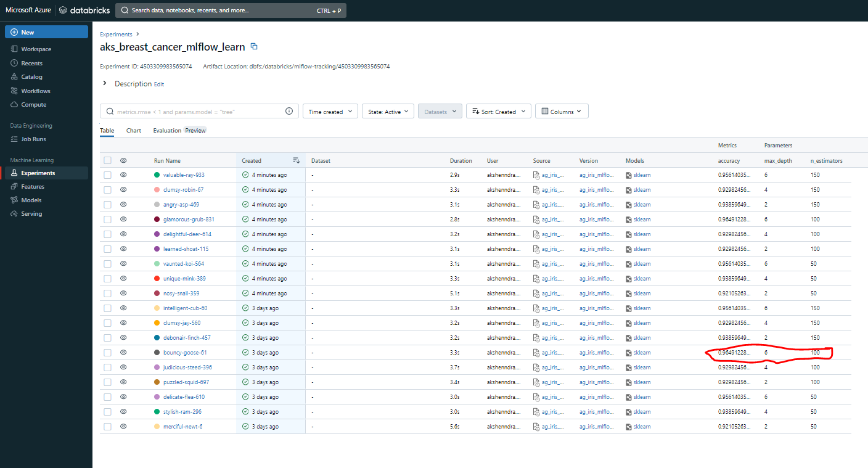Switch to the Chart tab
The image size is (868, 468).
point(134,131)
